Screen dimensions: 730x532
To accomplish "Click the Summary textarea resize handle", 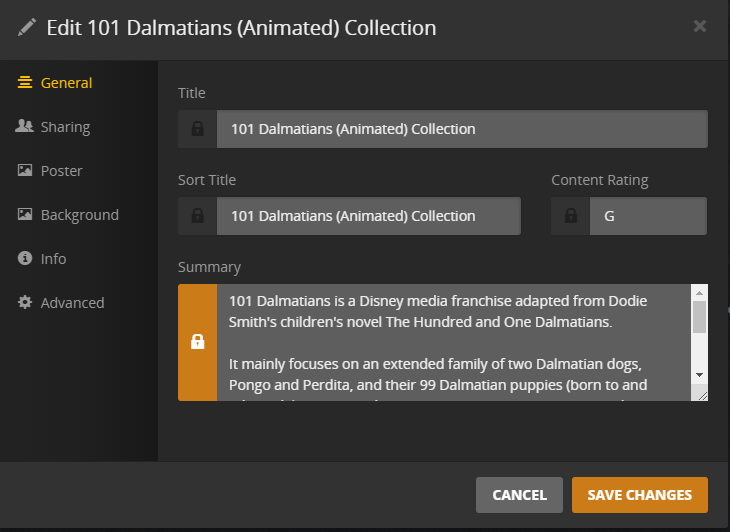I will [x=702, y=396].
